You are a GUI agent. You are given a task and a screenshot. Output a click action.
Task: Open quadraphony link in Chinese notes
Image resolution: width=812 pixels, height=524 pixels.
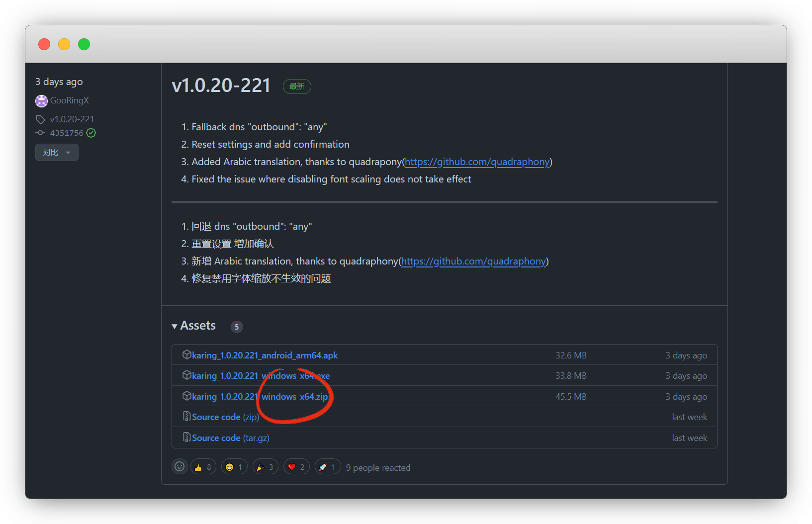pyautogui.click(x=473, y=262)
